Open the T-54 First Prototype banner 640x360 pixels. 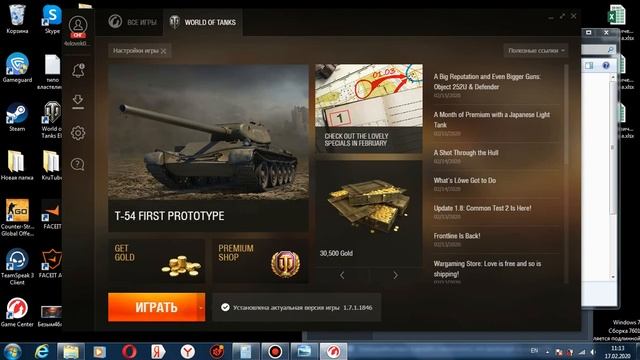point(208,148)
